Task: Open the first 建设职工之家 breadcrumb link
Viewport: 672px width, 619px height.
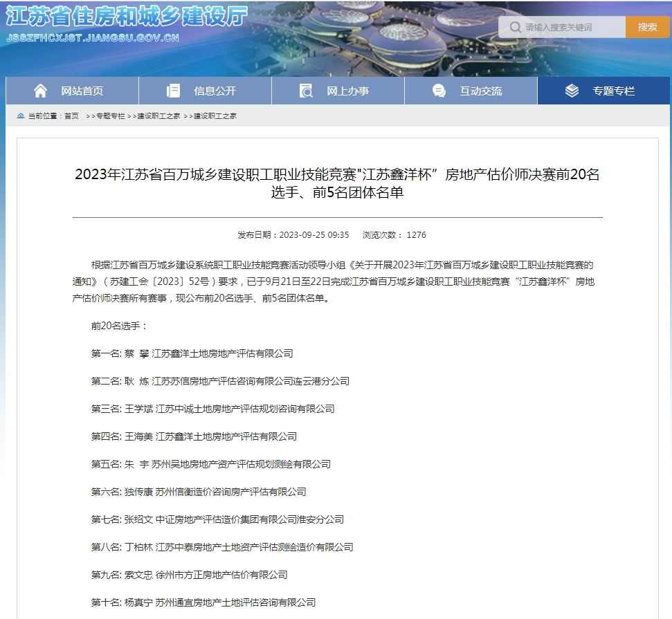Action: point(158,116)
